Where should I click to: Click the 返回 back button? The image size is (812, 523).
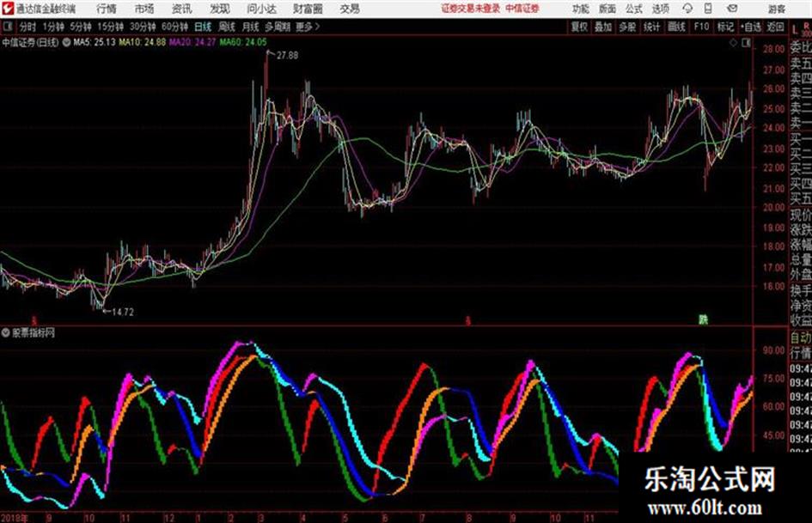[775, 27]
